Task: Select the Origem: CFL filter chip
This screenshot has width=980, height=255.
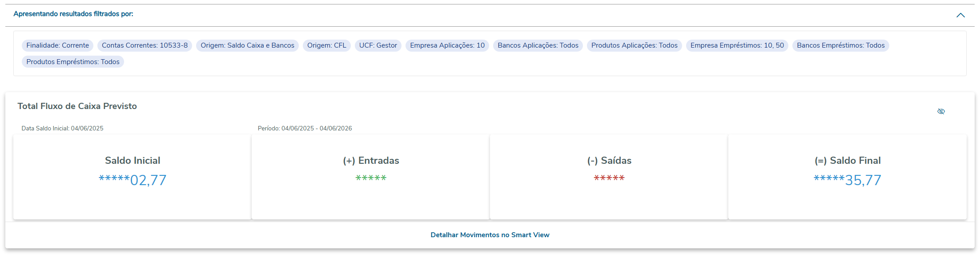Action: click(x=326, y=45)
